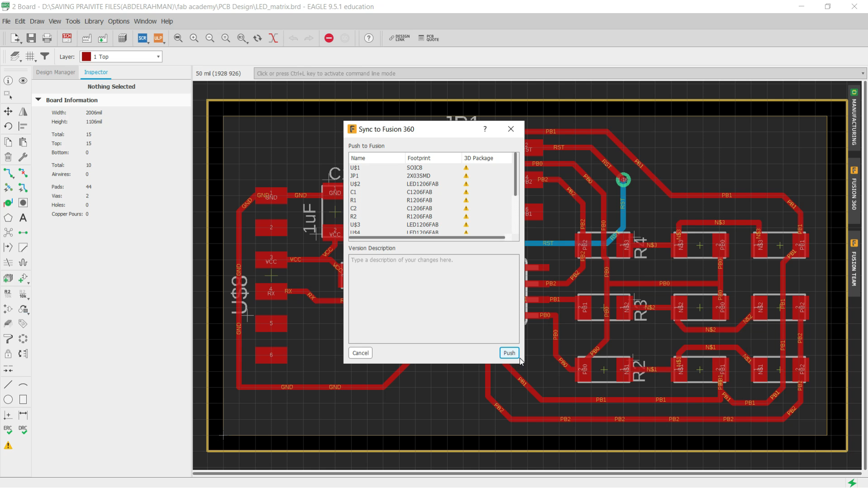Select the Mirror tool
This screenshot has width=868, height=488.
click(23, 111)
